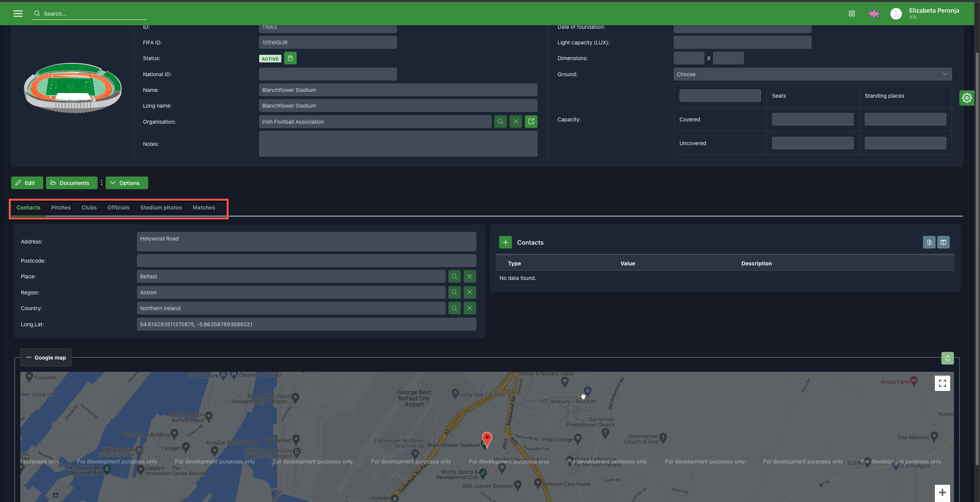
Task: Open the hamburger main menu
Action: (18, 14)
